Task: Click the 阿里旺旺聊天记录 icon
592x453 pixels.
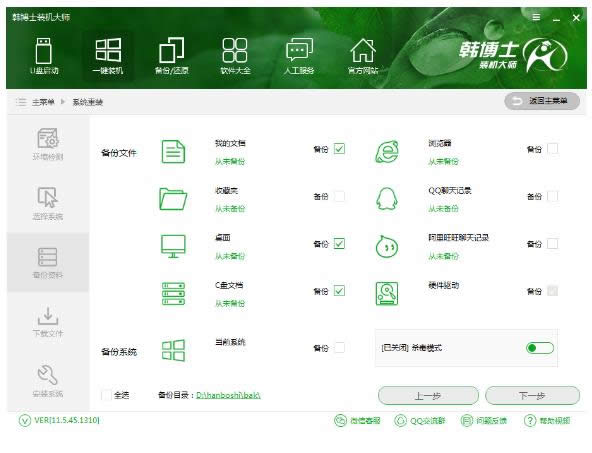Action: 387,246
